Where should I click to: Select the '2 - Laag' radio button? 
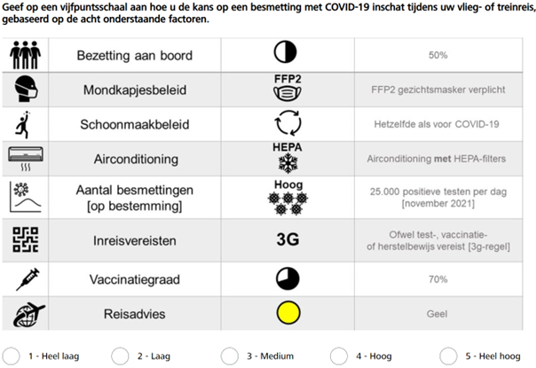(x=120, y=356)
